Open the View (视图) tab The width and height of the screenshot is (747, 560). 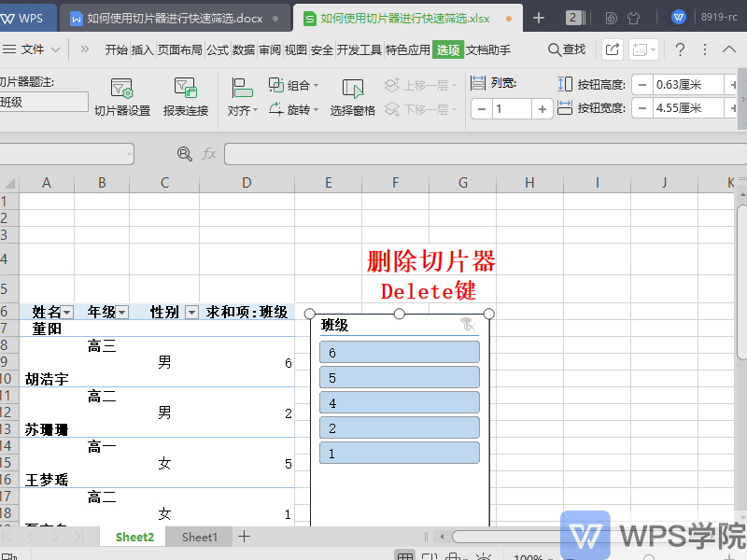tap(295, 49)
